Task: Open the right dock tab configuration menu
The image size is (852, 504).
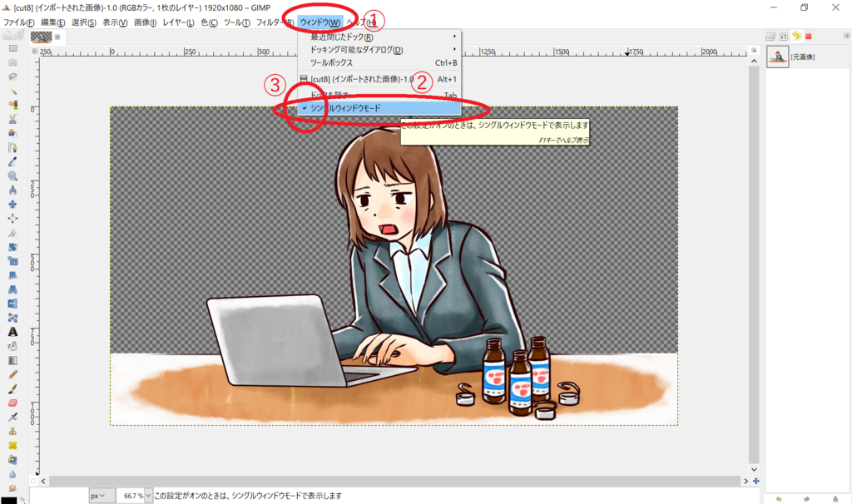Action: (846, 36)
